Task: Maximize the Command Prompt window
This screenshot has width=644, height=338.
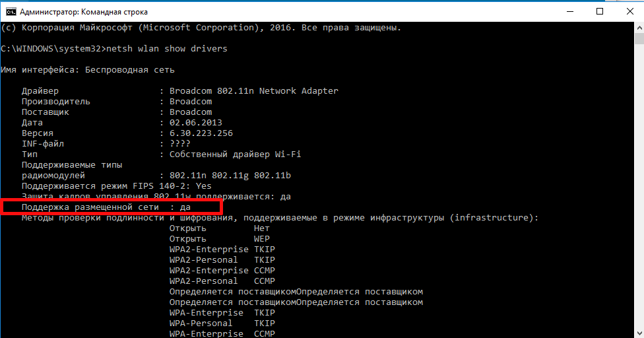Action: [x=599, y=11]
